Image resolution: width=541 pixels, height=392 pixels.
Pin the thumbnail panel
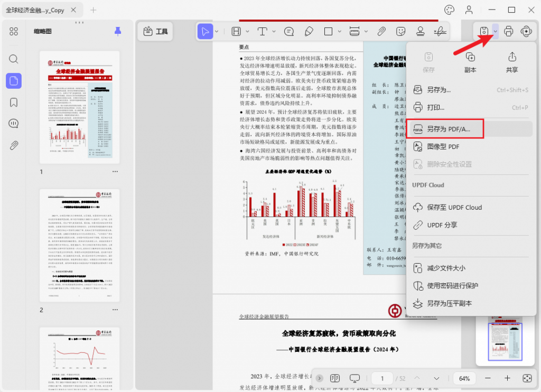click(x=118, y=31)
